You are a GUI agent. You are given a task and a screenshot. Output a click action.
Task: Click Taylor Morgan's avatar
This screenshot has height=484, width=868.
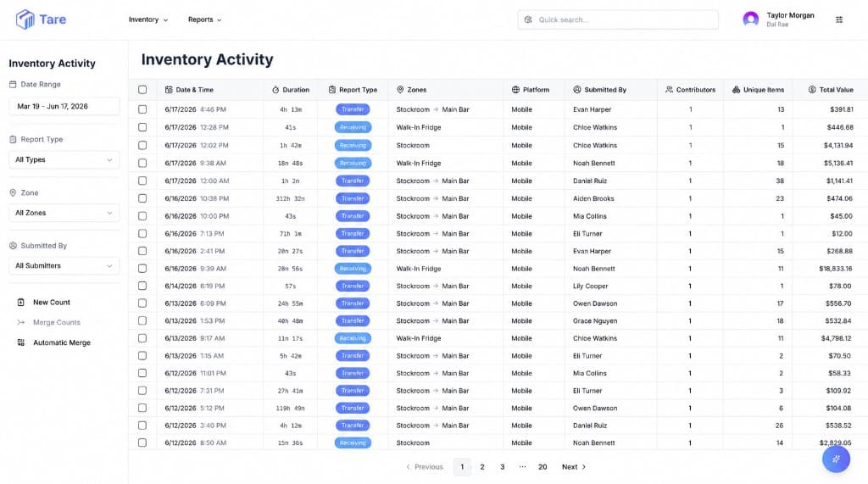pyautogui.click(x=751, y=19)
